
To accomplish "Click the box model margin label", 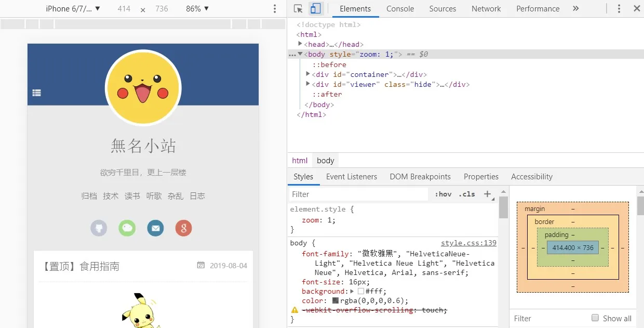I will click(535, 208).
